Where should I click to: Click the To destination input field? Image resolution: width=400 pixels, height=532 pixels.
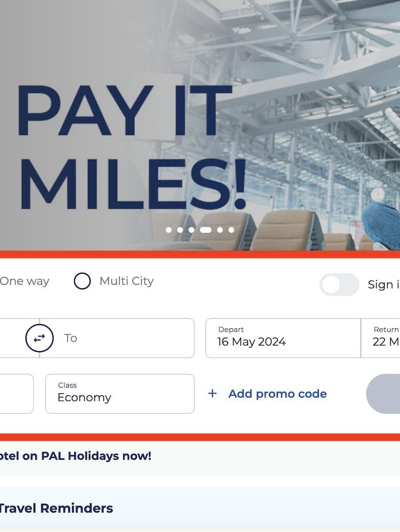click(123, 338)
